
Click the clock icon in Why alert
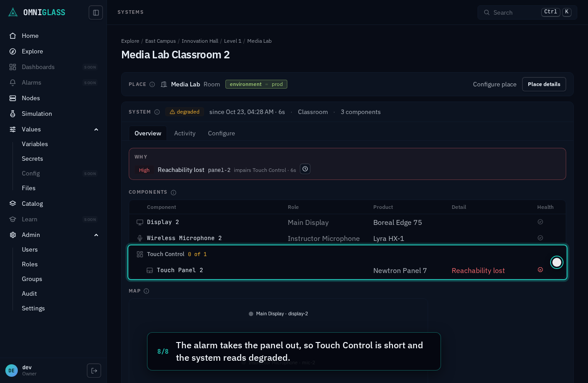point(305,169)
